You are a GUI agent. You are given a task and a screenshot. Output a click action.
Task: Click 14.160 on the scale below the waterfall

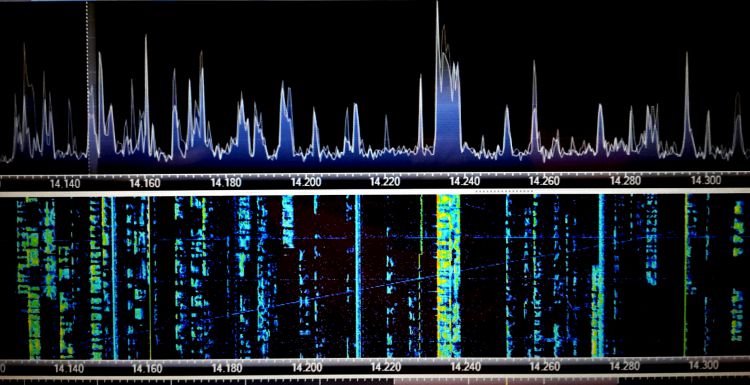click(147, 369)
